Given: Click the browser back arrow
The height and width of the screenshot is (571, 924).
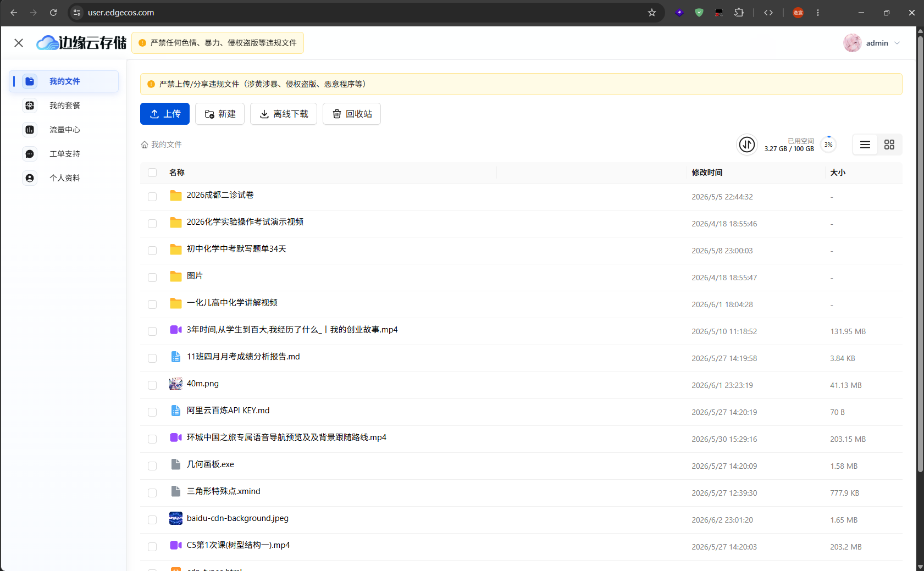Looking at the screenshot, I should tap(14, 13).
